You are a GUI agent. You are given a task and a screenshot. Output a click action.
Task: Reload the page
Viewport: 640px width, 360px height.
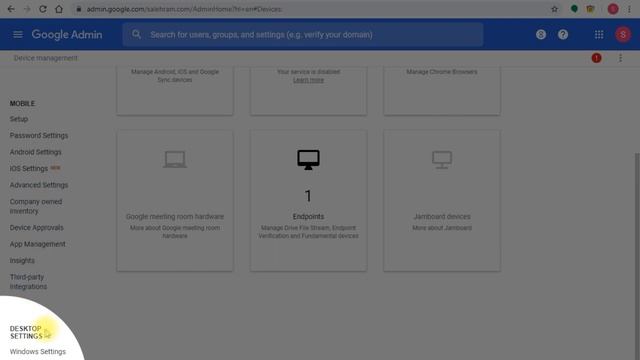[42, 9]
